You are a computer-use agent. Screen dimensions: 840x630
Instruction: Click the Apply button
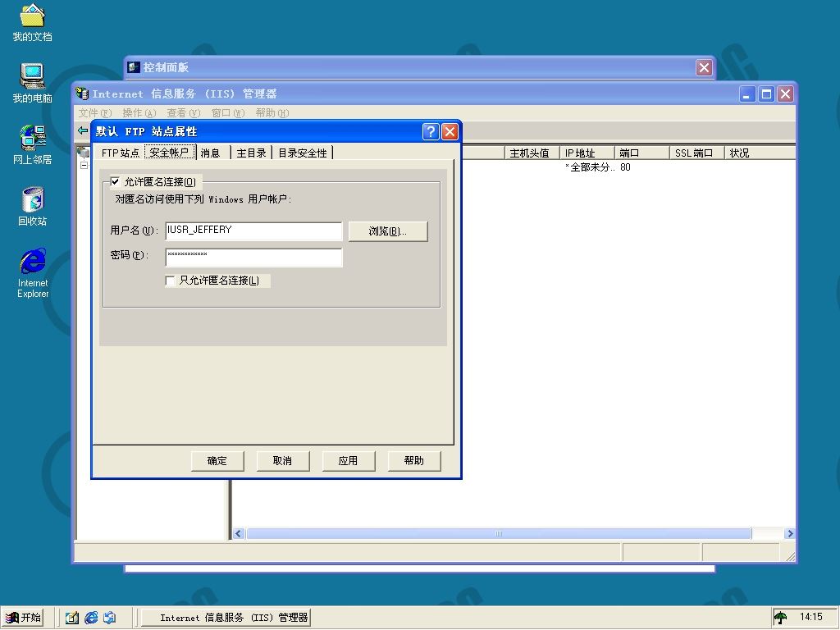pos(348,461)
